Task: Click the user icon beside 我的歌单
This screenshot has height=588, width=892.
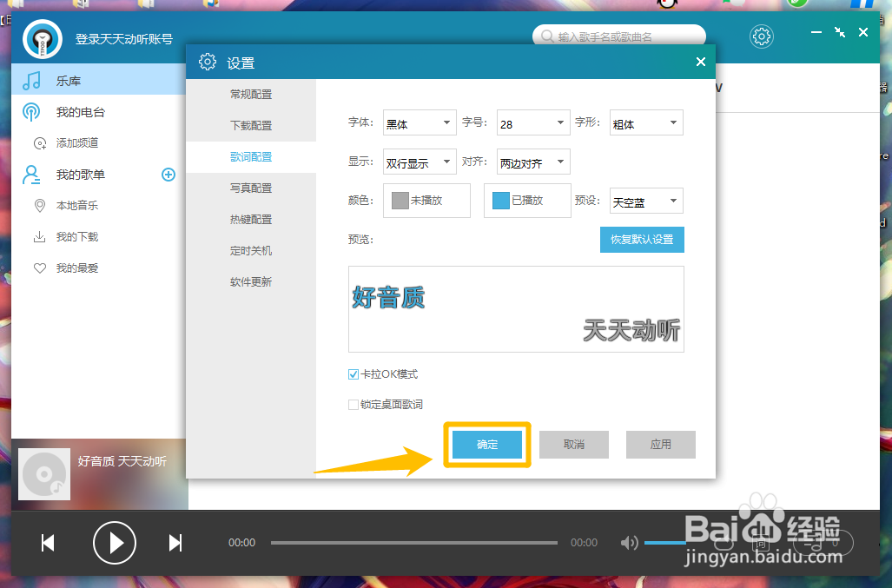Action: [31, 175]
